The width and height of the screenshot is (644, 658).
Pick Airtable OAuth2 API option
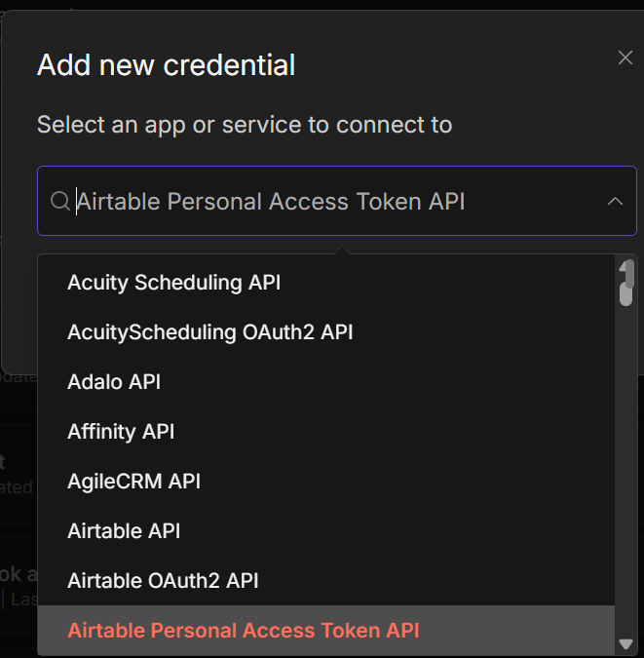pos(163,581)
